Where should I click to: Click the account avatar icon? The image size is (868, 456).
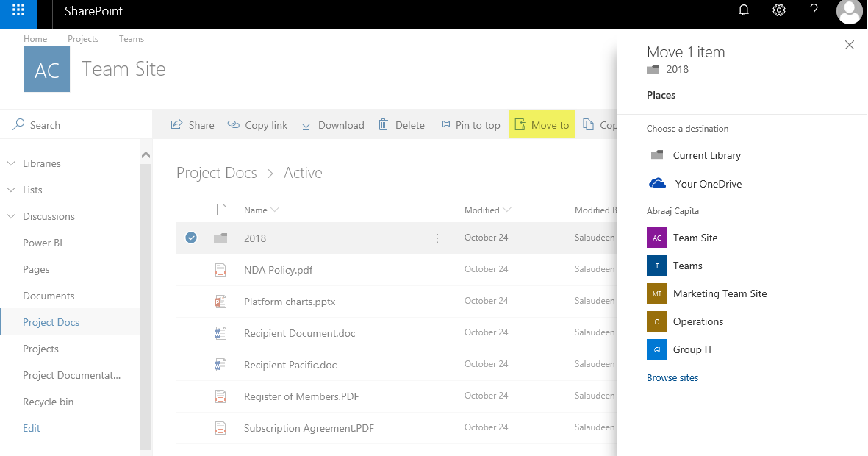(849, 11)
